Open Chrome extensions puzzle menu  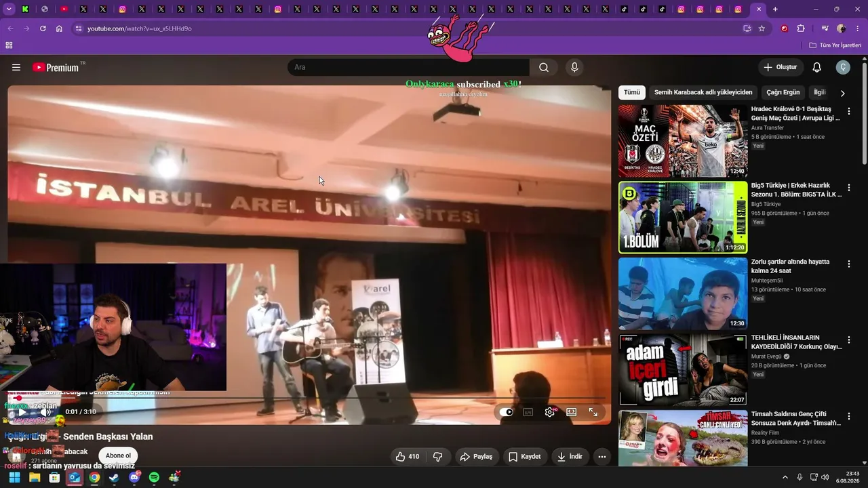click(801, 28)
